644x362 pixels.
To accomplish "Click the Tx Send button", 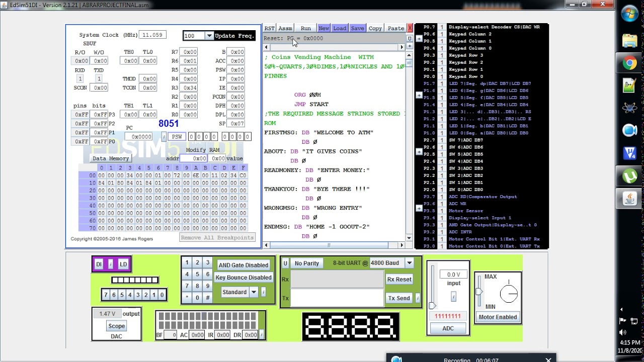I will 399,298.
